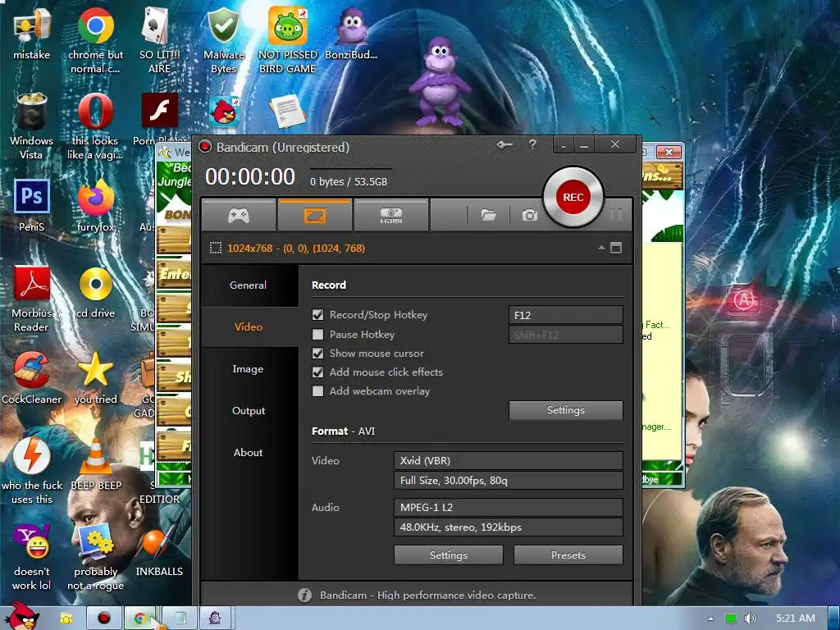The height and width of the screenshot is (630, 840).
Task: Open the INKBALLS desktop icon
Action: pyautogui.click(x=159, y=552)
